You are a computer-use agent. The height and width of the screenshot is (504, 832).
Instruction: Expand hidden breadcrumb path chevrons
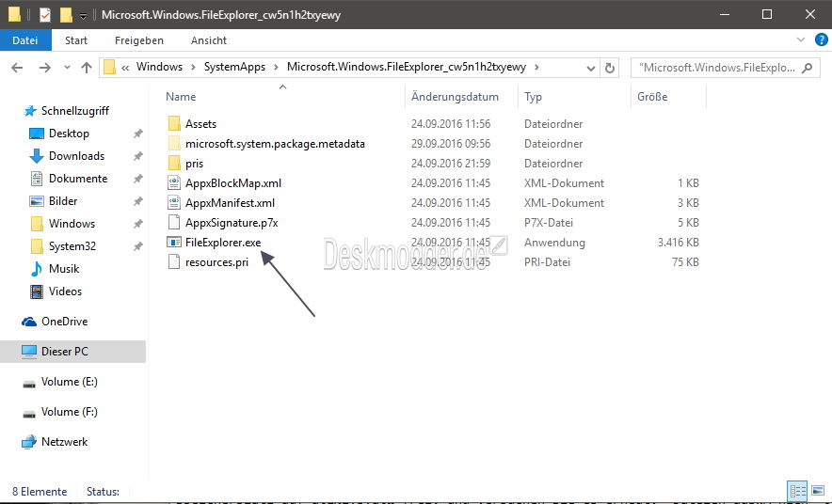(125, 68)
